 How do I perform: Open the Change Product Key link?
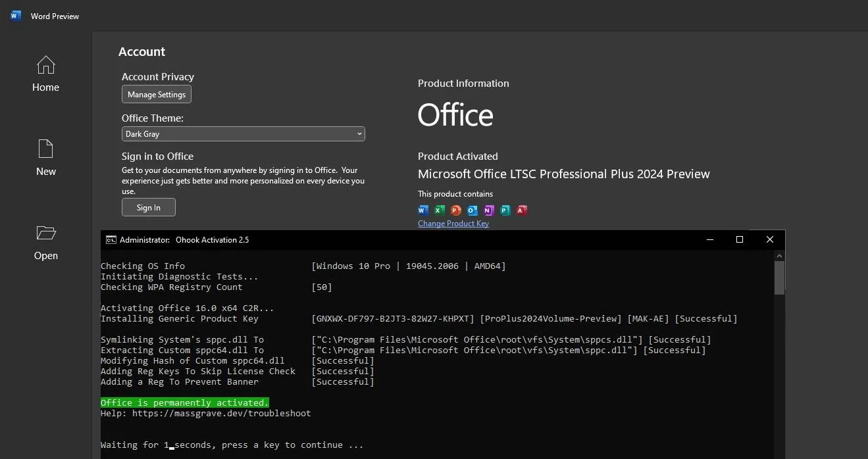coord(453,224)
